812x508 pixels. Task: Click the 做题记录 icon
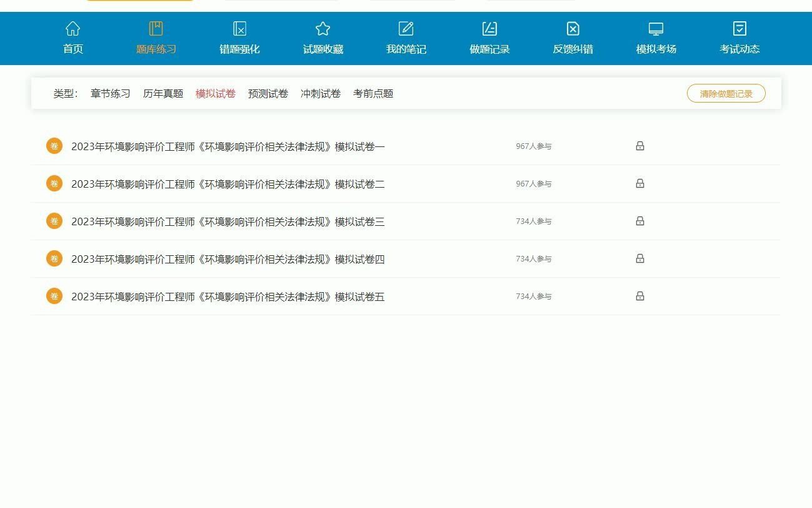coord(489,29)
